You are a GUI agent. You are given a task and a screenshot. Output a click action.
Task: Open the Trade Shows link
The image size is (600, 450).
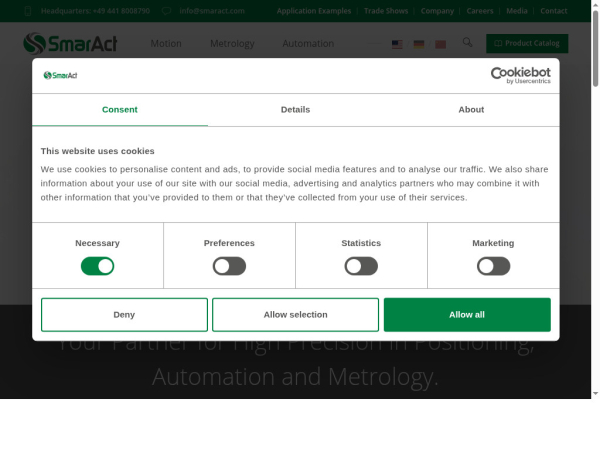(x=386, y=11)
